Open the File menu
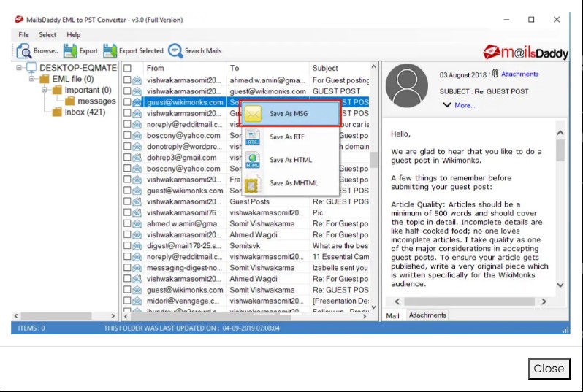The height and width of the screenshot is (392, 583). pos(23,34)
